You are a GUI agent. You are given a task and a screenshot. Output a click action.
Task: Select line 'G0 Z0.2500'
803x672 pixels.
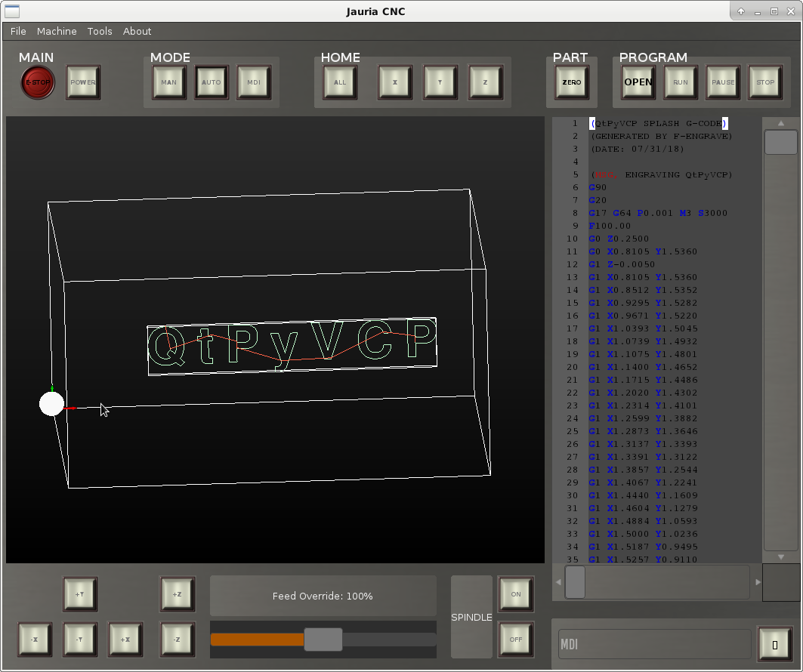point(619,239)
